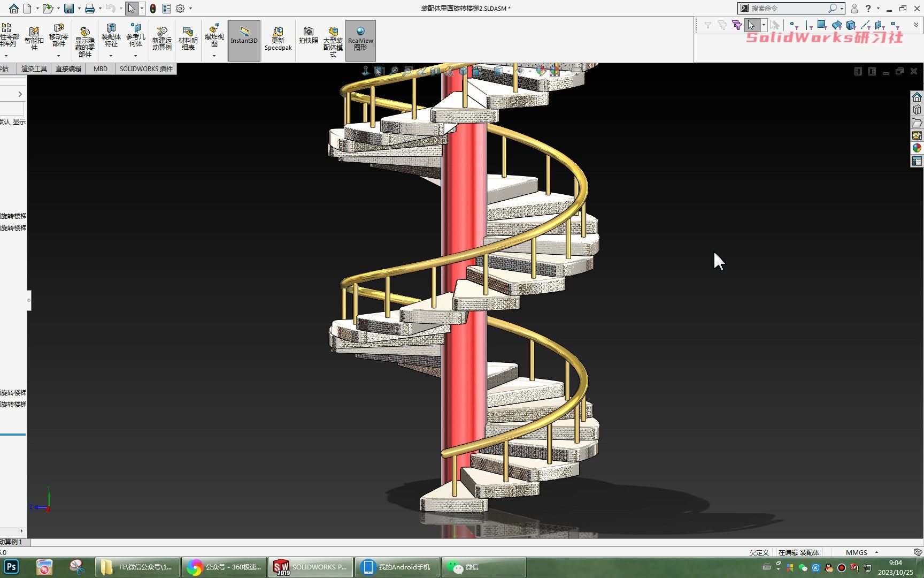The image size is (924, 578).
Task: Click the purple clear all filters icon
Action: 737,25
